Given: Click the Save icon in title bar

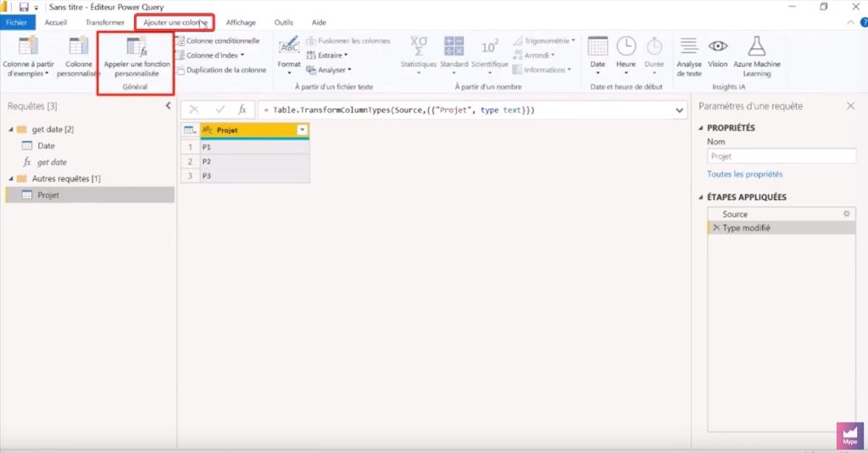Looking at the screenshot, I should [x=24, y=7].
